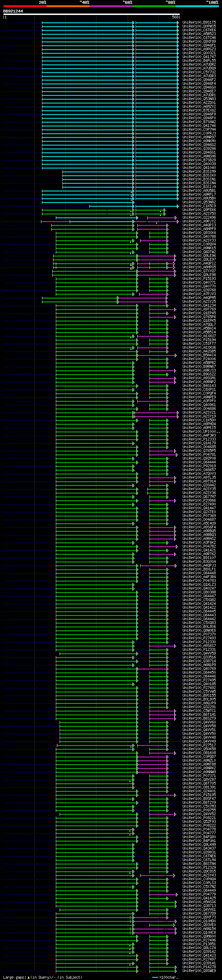Screen dimensions: 222x980
Task: Click the purple alignment bar for UniRef100_Q9LE96
Action: click(x=156, y=256)
